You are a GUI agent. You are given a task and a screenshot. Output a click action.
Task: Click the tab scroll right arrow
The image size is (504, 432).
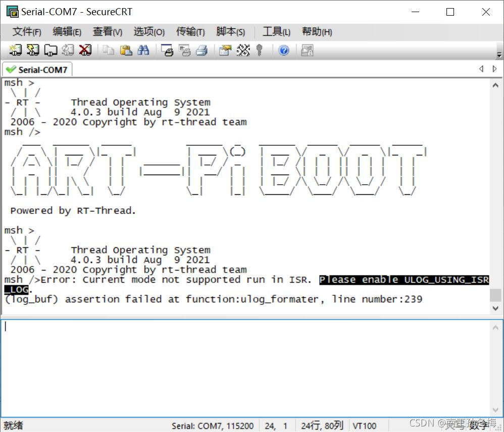[x=495, y=69]
